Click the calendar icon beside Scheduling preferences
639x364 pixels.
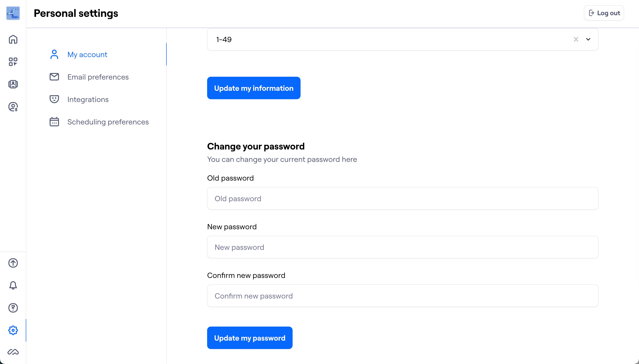pos(54,122)
